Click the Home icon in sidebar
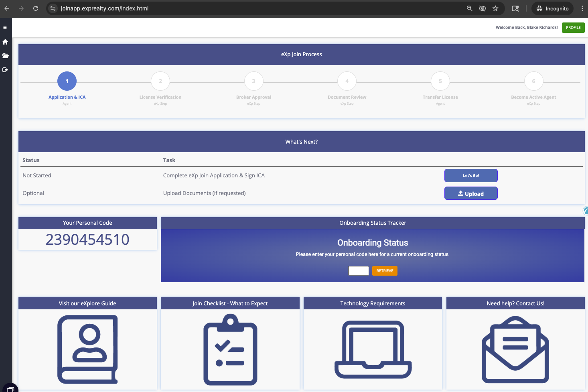 tap(5, 42)
